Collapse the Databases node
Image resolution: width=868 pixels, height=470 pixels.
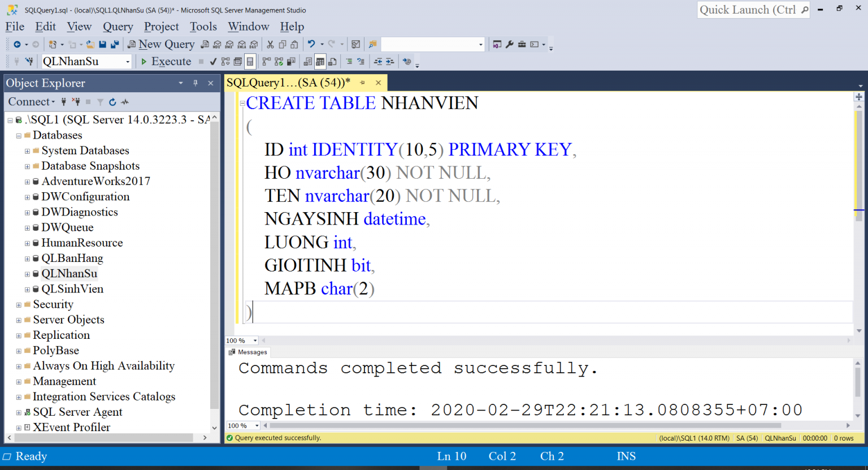tap(18, 135)
